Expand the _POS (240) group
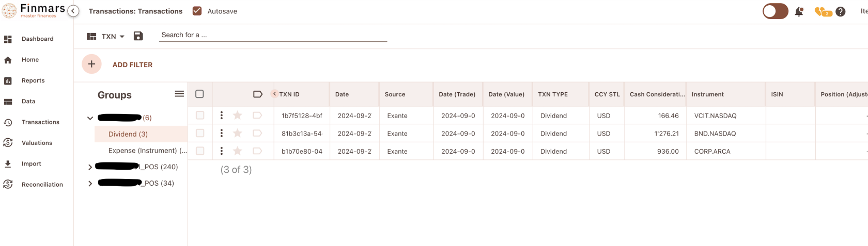868x246 pixels. [x=90, y=167]
